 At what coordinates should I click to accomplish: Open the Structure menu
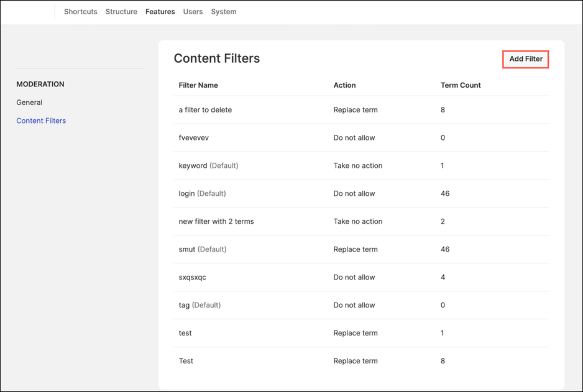(x=121, y=12)
